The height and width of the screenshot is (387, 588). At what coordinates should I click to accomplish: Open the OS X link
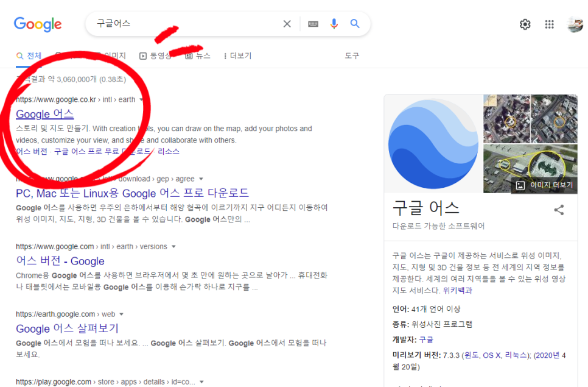tap(492, 355)
